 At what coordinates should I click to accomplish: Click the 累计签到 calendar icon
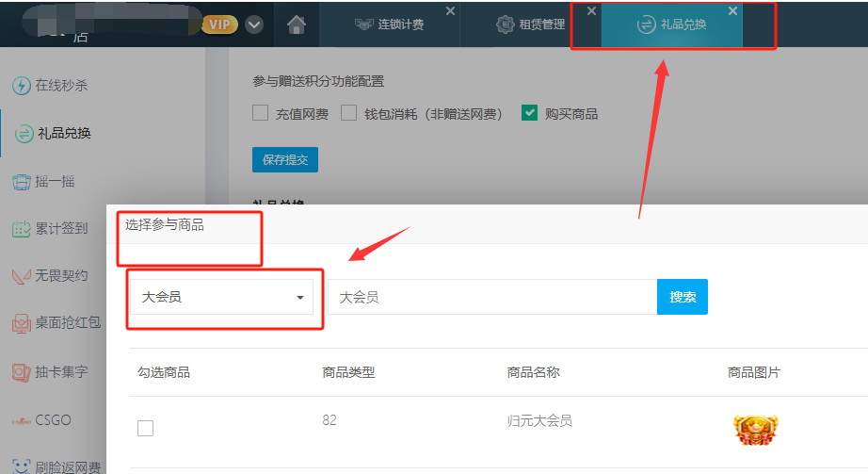point(21,228)
